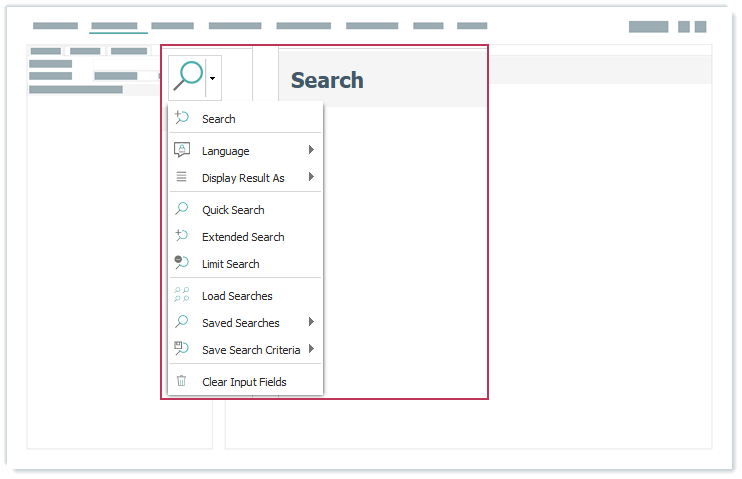This screenshot has width=742, height=479.
Task: Expand the Save Search Criteria submenu arrow
Action: point(311,349)
